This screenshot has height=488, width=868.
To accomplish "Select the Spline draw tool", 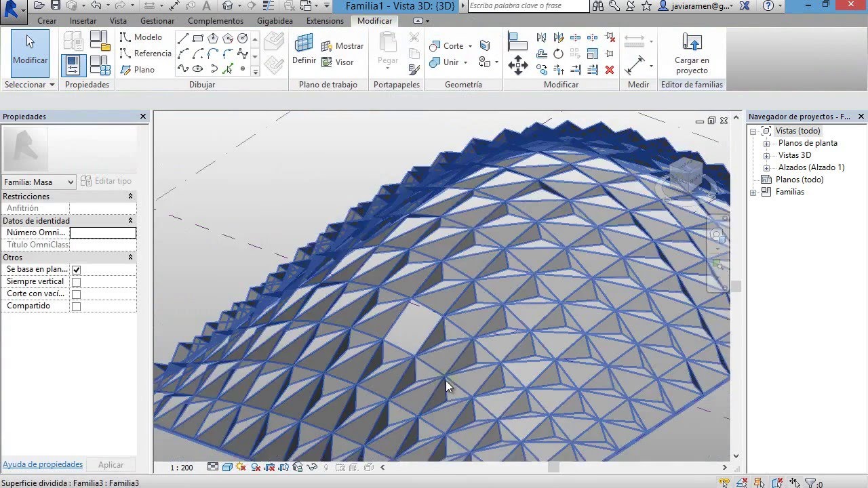I will click(183, 68).
